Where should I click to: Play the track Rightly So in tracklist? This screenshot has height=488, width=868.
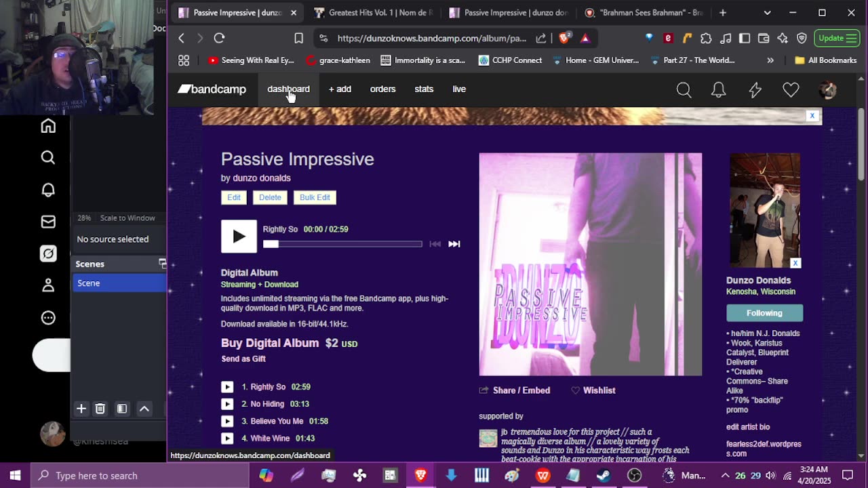227,387
